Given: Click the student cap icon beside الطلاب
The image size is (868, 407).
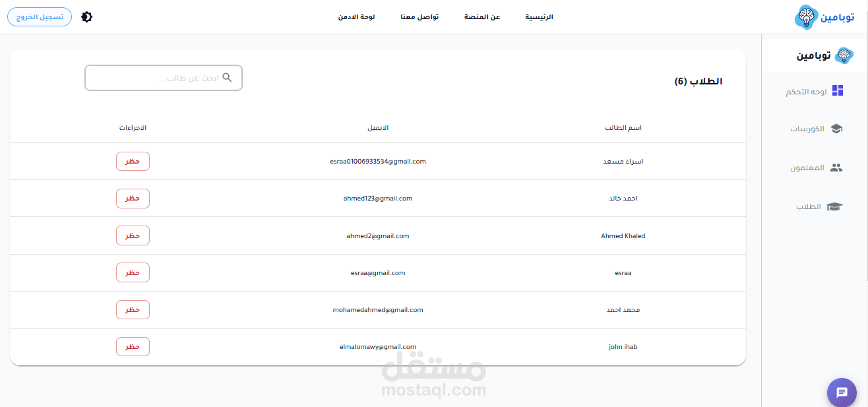Looking at the screenshot, I should (835, 206).
